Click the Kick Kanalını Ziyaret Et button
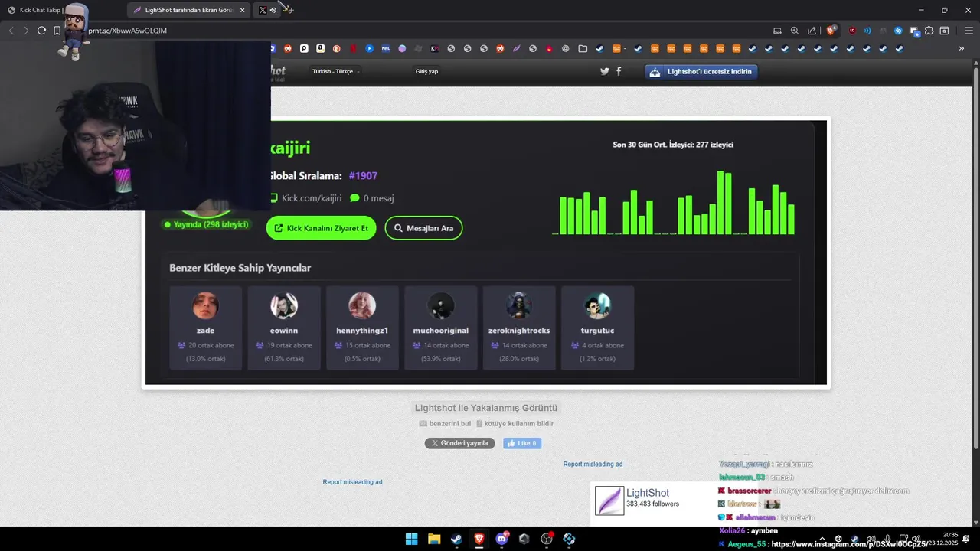 coord(322,228)
